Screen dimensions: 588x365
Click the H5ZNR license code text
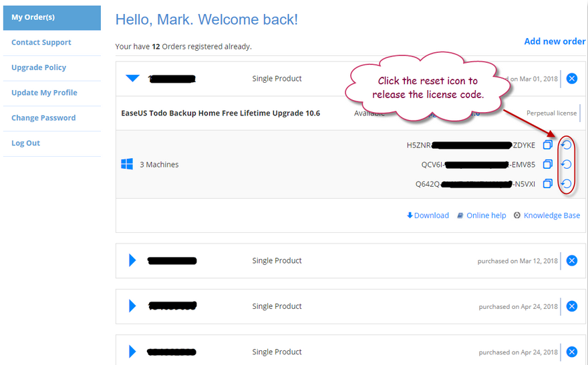(x=470, y=145)
